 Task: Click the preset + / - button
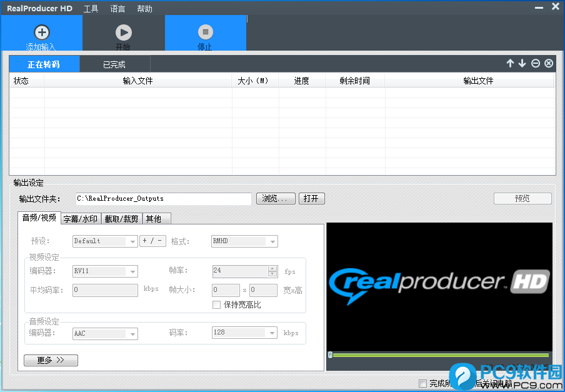(x=152, y=241)
